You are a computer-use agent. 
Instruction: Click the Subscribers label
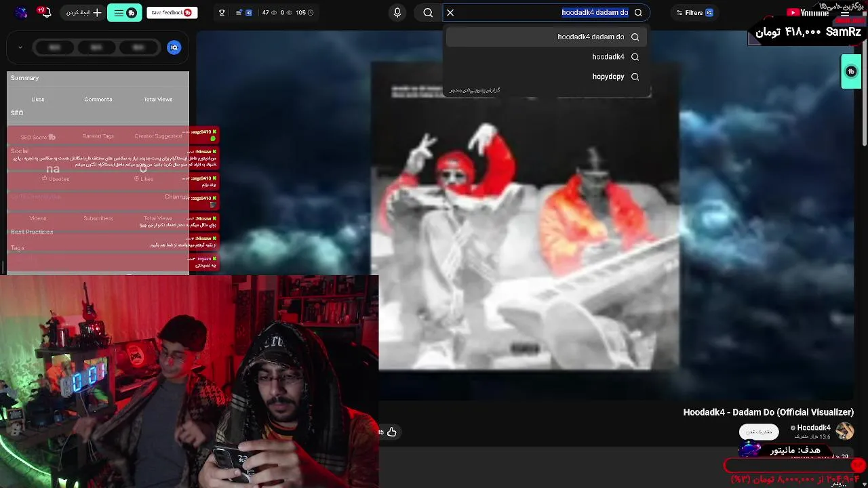tap(98, 218)
